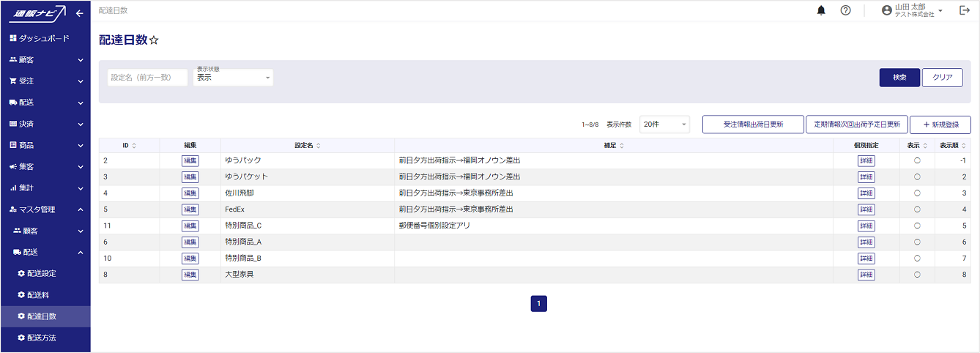
Task: Click the ダッシュボード icon in sidebar
Action: (13, 38)
